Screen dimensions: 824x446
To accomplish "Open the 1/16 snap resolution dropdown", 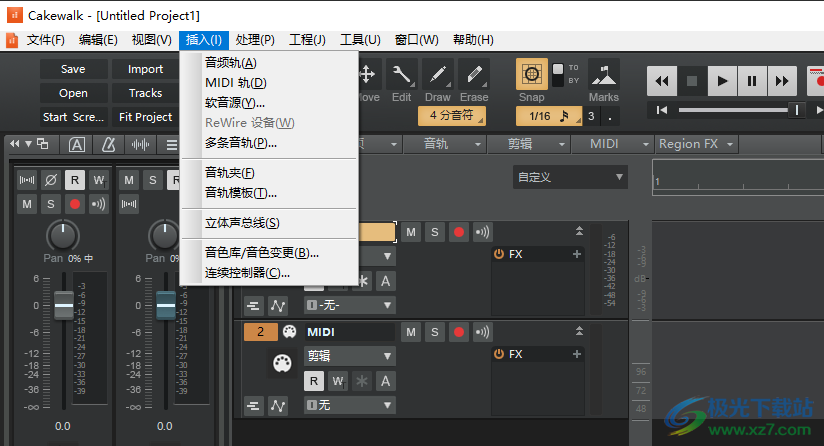I will click(x=549, y=116).
